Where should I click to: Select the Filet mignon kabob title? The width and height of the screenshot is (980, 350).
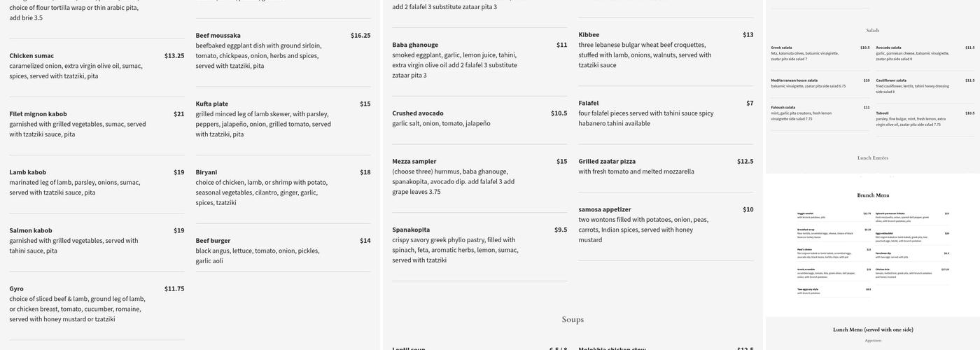click(38, 114)
